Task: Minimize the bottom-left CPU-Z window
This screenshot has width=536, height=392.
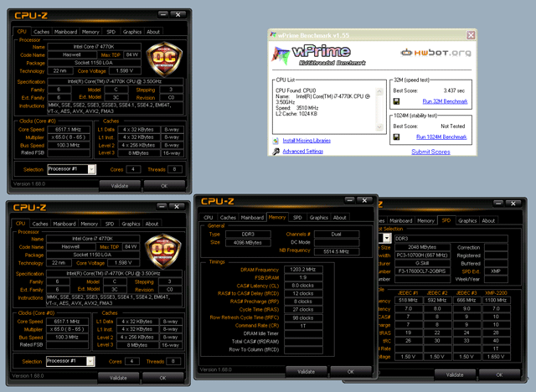Action: 162,206
